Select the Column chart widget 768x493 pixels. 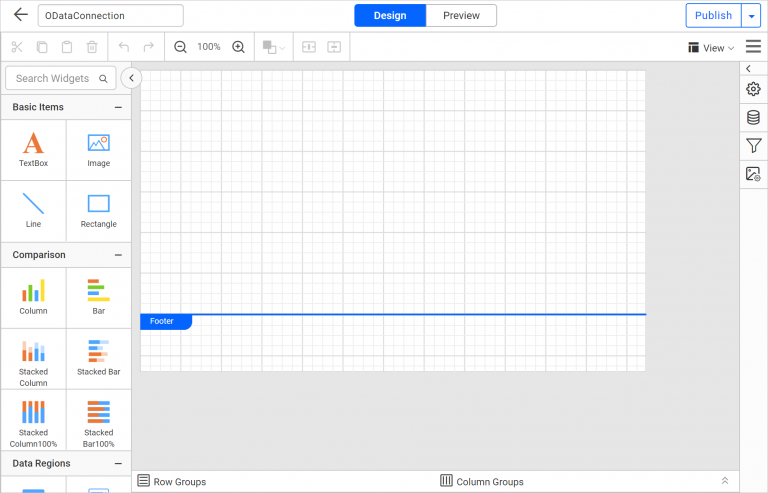(33, 298)
